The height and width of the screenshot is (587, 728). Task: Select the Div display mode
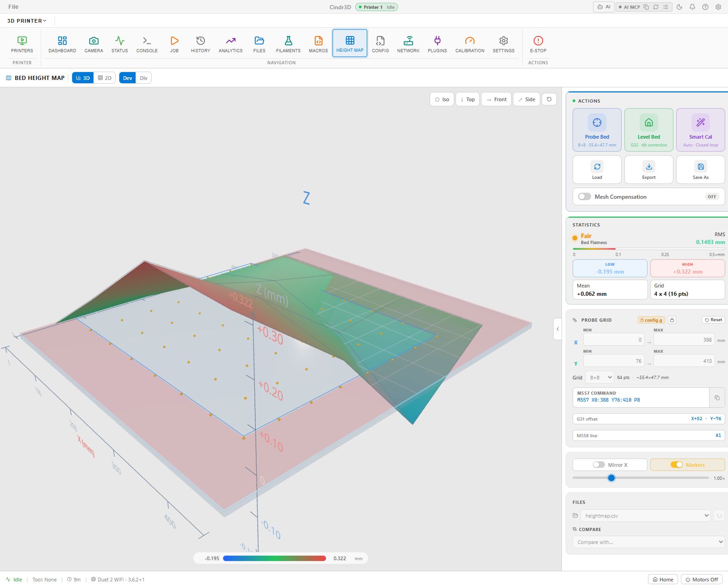[144, 78]
